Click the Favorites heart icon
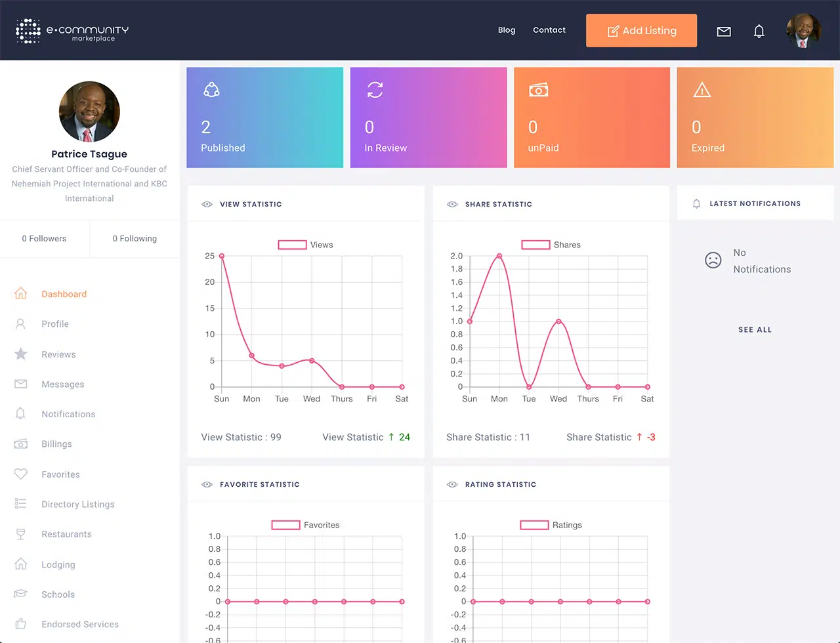Viewport: 840px width, 643px height. tap(21, 474)
